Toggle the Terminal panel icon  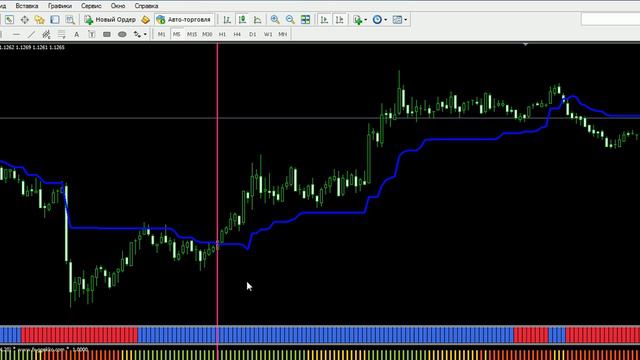[x=54, y=20]
